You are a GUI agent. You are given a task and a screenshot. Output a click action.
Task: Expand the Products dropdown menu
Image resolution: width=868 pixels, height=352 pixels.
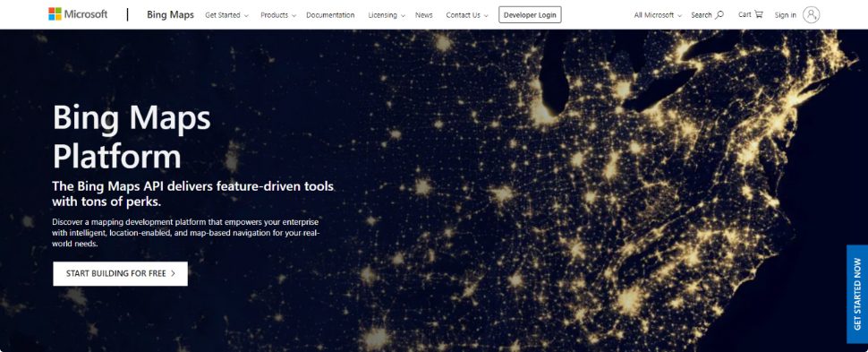click(278, 15)
